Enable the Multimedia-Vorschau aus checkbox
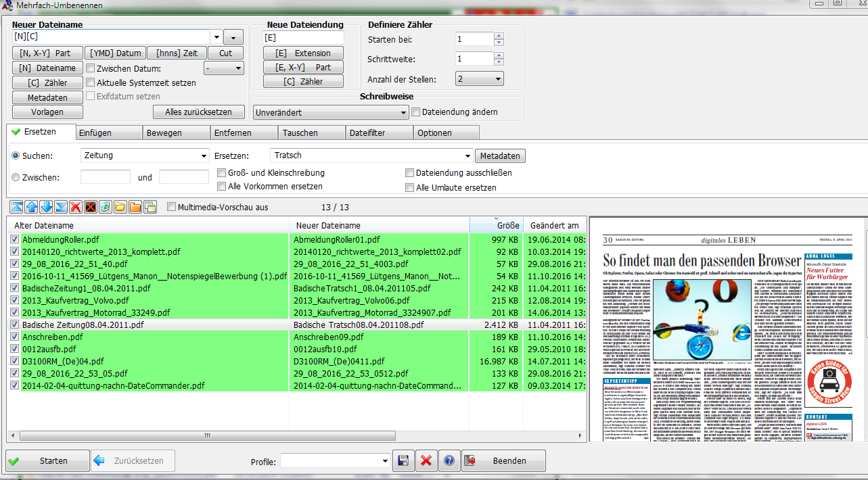This screenshot has height=480, width=868. 172,207
